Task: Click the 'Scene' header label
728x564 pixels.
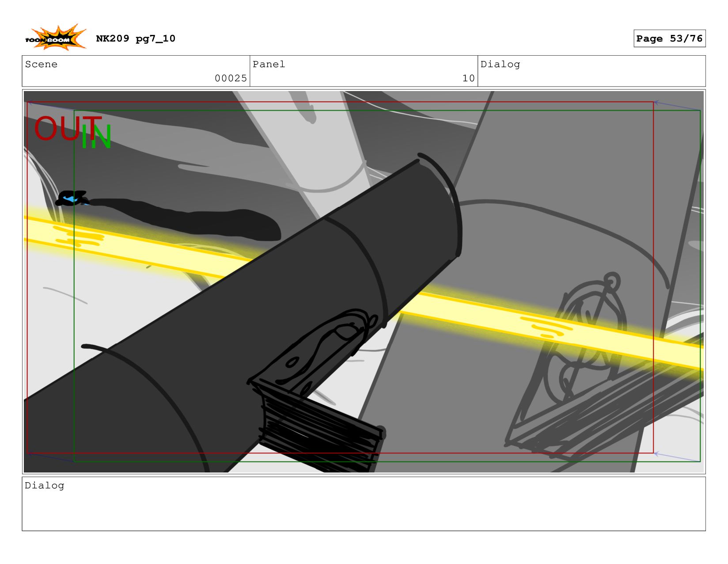Action: click(41, 64)
